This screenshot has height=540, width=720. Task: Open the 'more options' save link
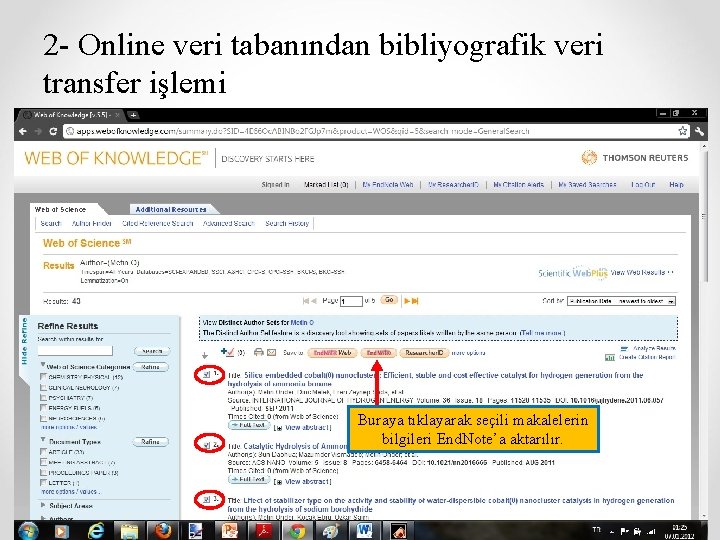[468, 353]
